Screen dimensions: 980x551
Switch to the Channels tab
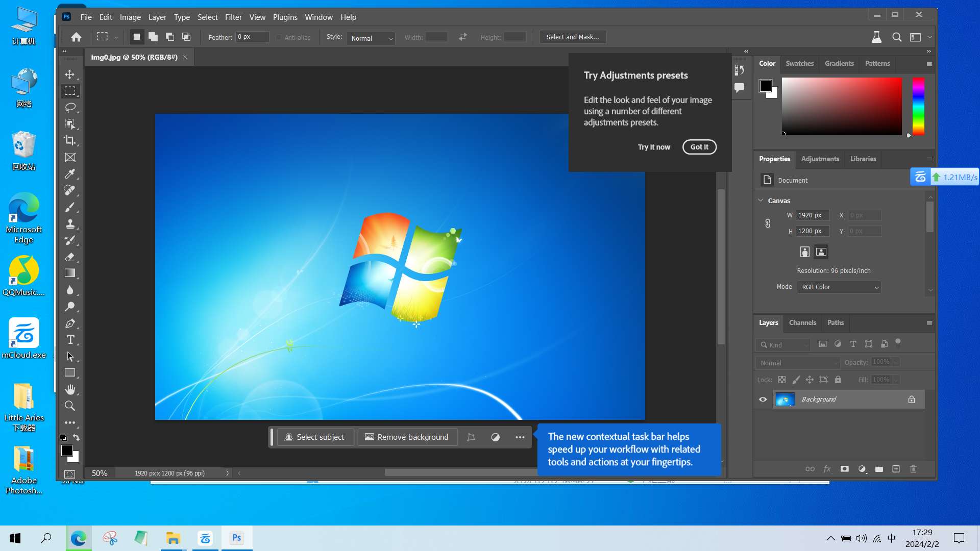pyautogui.click(x=802, y=322)
